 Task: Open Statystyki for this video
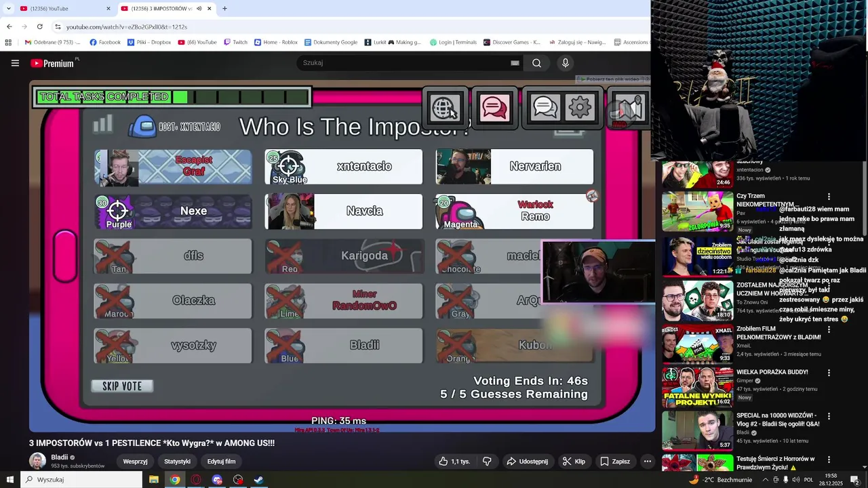[x=177, y=462]
